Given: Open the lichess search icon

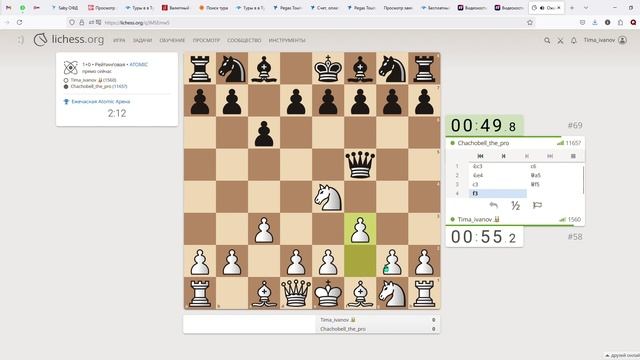Looking at the screenshot, I should tap(547, 40).
